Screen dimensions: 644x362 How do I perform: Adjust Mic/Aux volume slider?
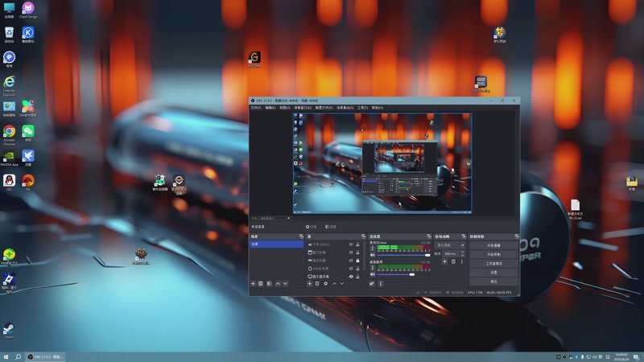(404, 255)
